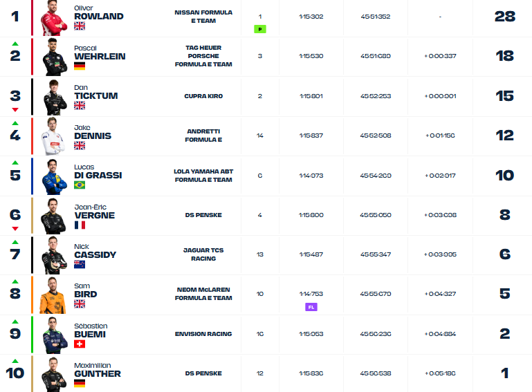Open Jake Dennis driver photo
Screen dimensions: 532x392
pos(53,136)
